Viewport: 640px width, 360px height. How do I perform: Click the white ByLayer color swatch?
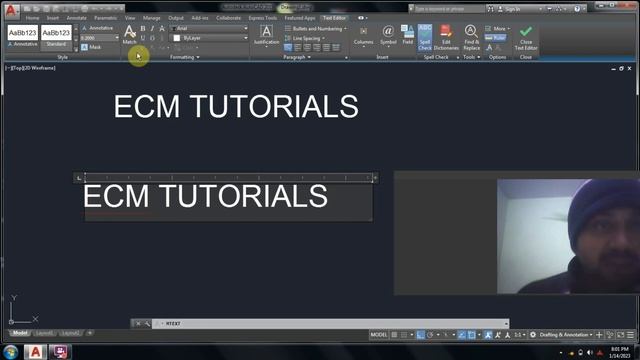point(176,38)
